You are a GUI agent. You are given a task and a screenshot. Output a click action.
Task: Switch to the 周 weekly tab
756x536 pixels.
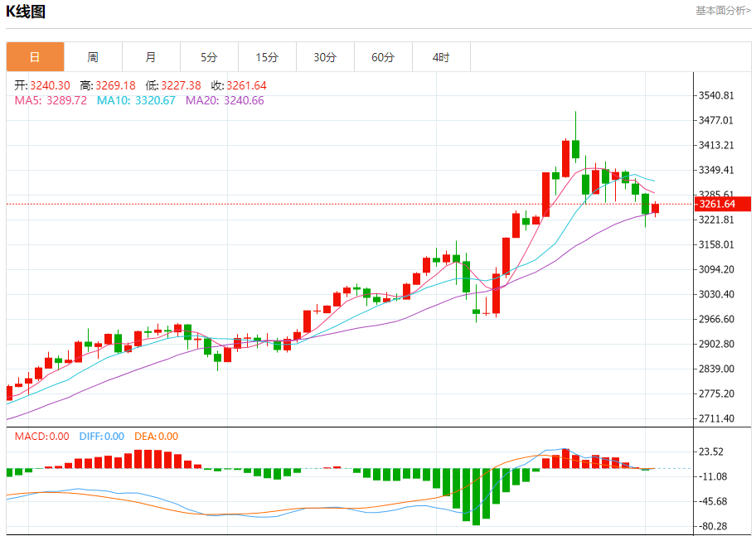[93, 57]
